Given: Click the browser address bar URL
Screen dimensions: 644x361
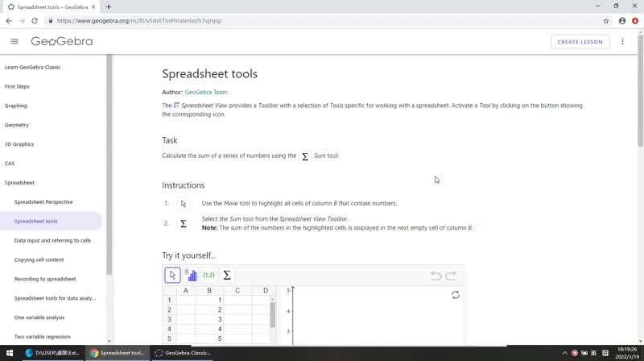Looking at the screenshot, I should pos(138,21).
